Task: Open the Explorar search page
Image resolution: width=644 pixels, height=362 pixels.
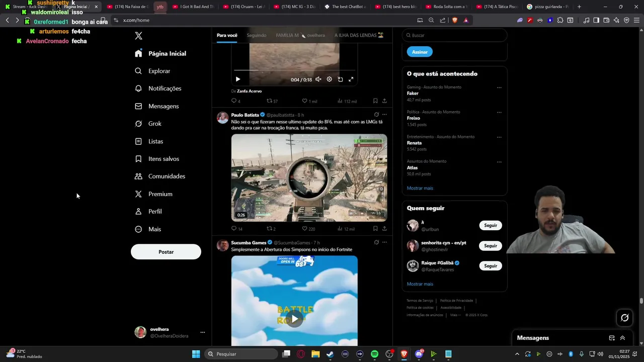Action: pyautogui.click(x=152, y=71)
